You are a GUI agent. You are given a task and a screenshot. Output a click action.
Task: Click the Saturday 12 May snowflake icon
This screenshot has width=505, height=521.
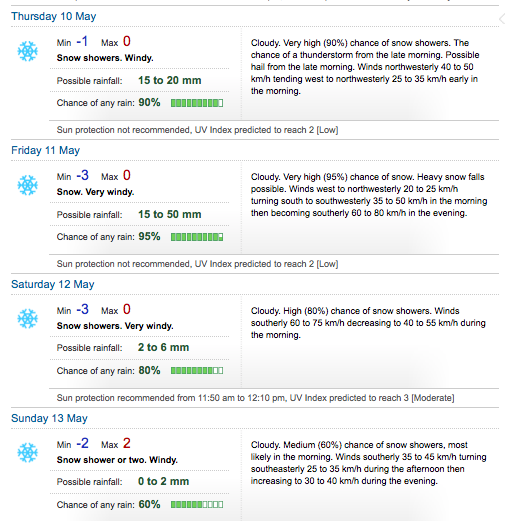27,319
